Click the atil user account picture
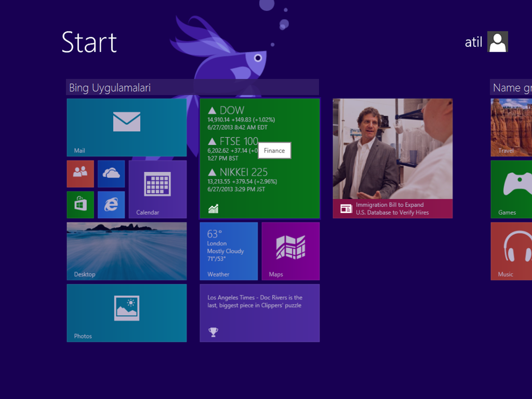The image size is (532, 399). coord(498,42)
